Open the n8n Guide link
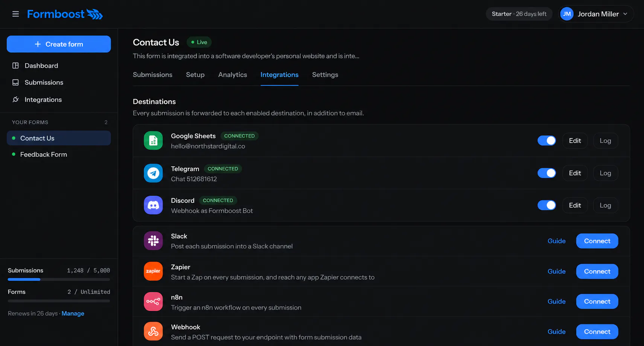Screen dimensions: 644x346 pyautogui.click(x=556, y=302)
